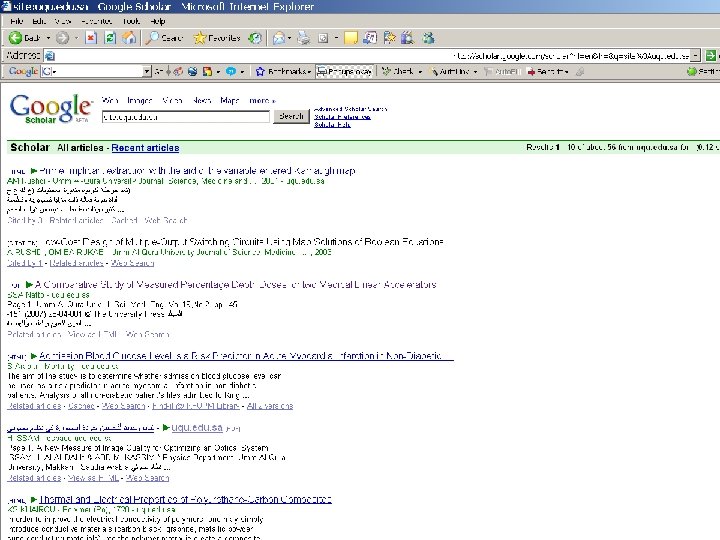Click the Scholar Search button
The image size is (720, 540).
pos(292,117)
